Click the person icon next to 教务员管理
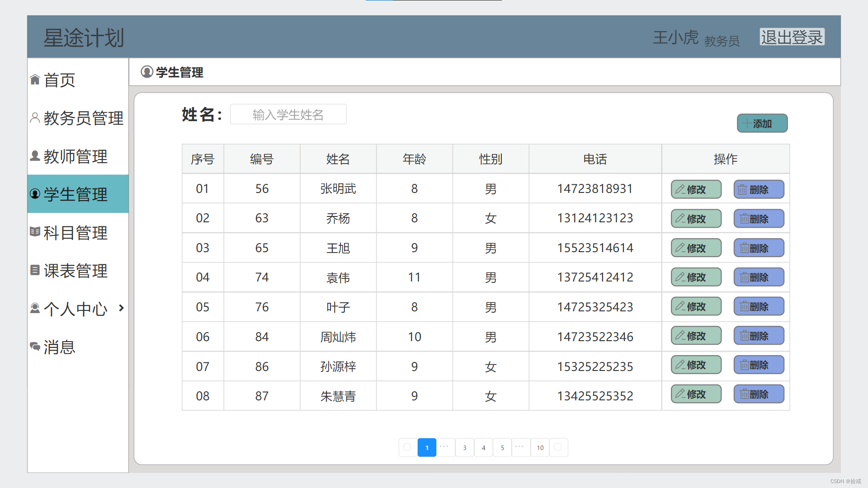The width and height of the screenshot is (868, 488). pos(35,118)
